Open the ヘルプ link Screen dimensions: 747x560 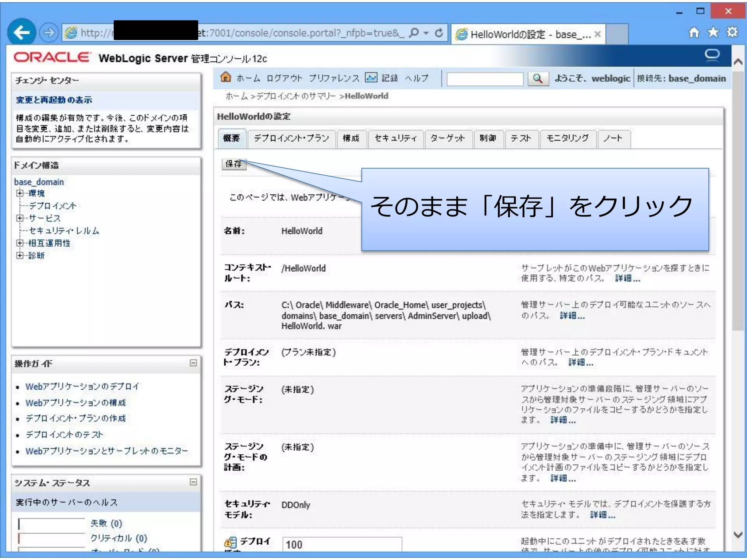(417, 78)
